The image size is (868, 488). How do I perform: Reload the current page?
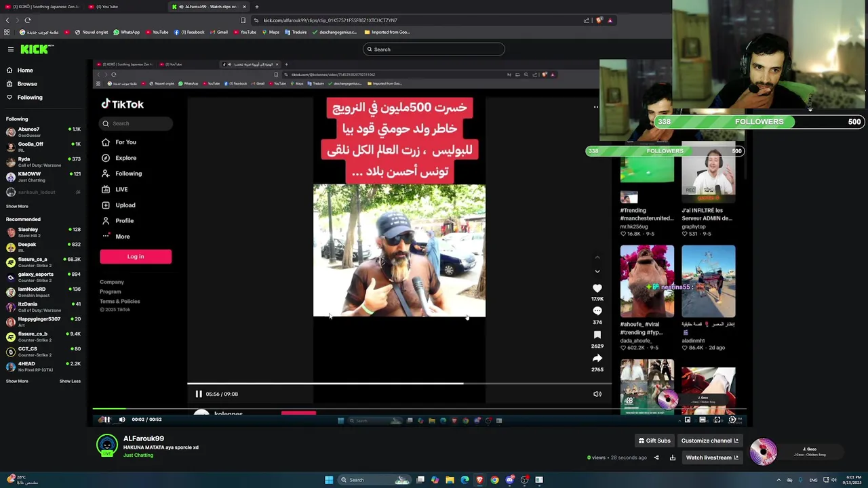click(x=28, y=20)
